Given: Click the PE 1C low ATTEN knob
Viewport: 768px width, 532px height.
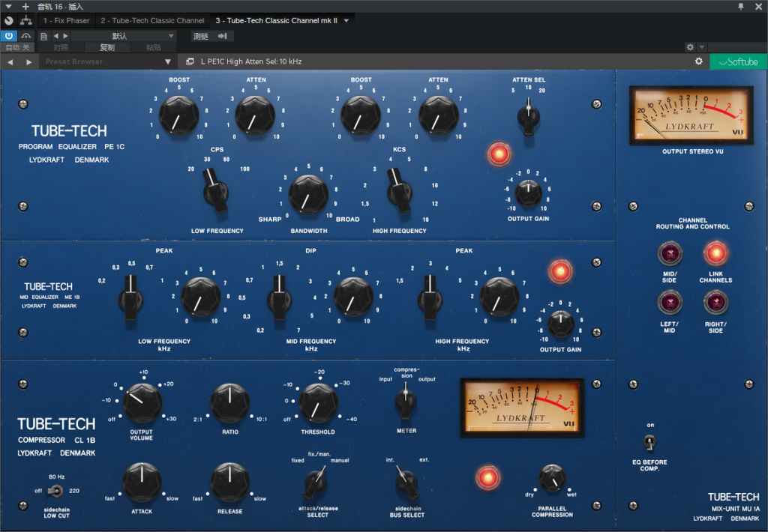Looking at the screenshot, I should click(x=255, y=115).
